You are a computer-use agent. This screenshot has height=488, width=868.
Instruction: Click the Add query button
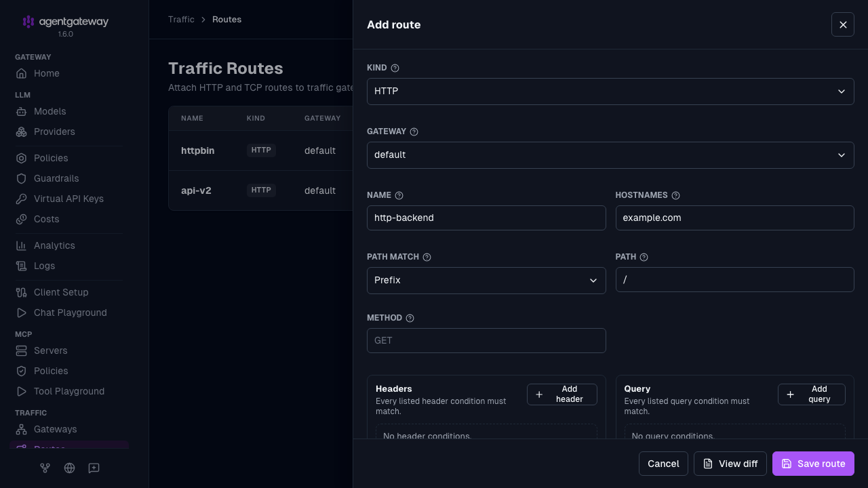[x=812, y=394]
